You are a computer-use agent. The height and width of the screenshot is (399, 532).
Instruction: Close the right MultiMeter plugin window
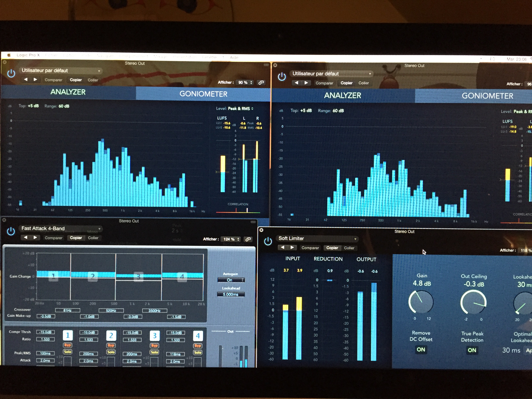click(275, 65)
